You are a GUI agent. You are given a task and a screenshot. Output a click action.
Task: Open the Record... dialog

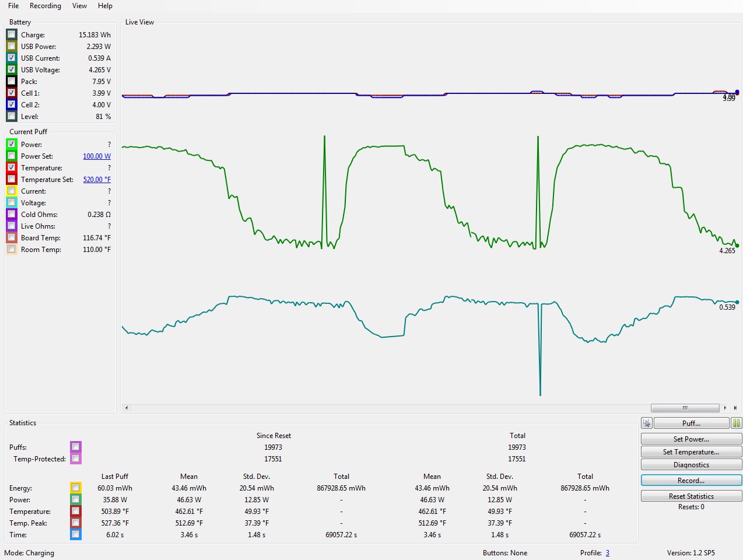691,481
